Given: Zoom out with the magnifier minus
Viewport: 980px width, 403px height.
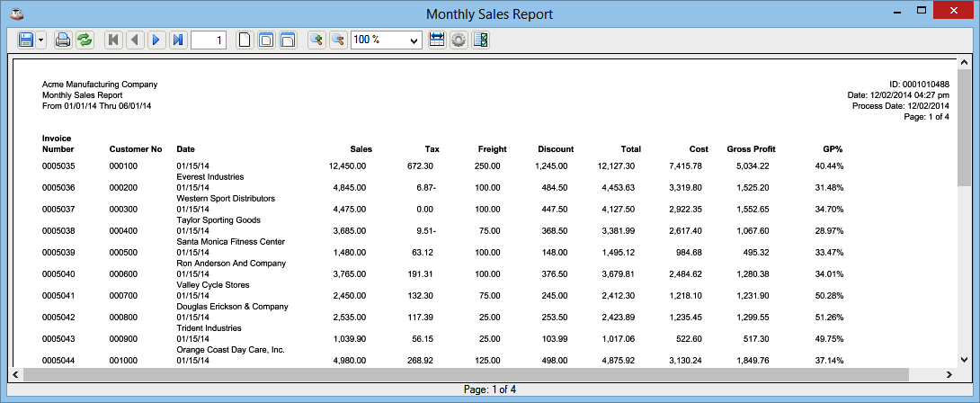Looking at the screenshot, I should (337, 40).
